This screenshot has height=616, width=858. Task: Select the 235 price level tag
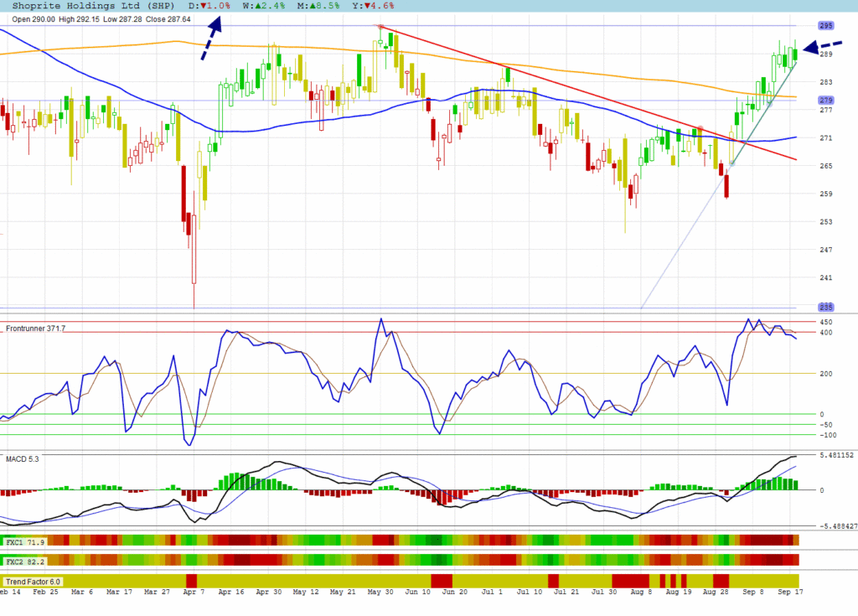click(825, 307)
